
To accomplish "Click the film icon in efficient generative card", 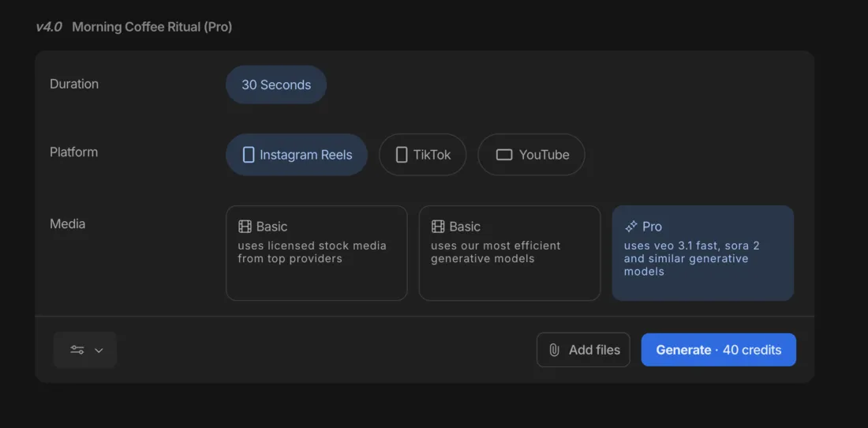I will click(x=438, y=227).
